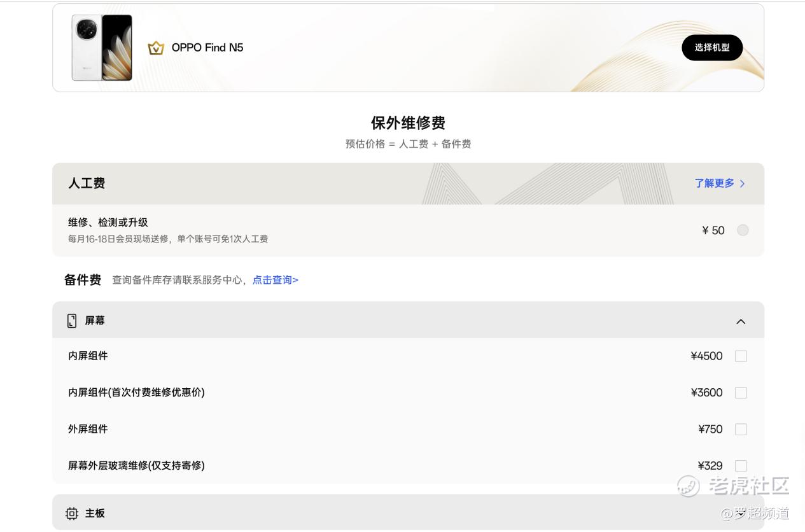Click the gold crown icon beside OPPO Find N5
Image resolution: width=805 pixels, height=532 pixels.
pyautogui.click(x=156, y=48)
